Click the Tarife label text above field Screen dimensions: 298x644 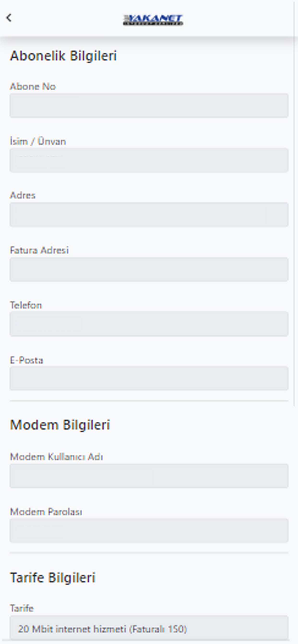point(22,608)
